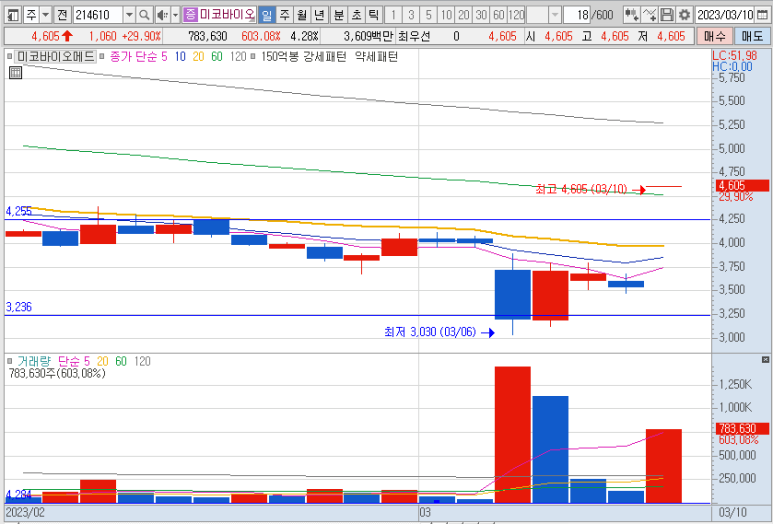Open the custom interval combo box
This screenshot has width=773, height=524.
tap(544, 15)
